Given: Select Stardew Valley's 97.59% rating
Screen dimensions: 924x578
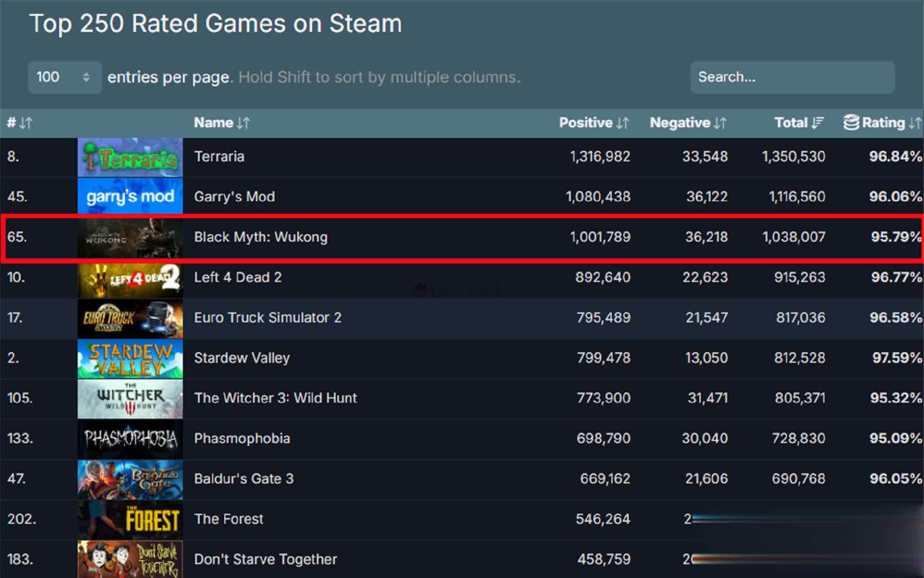Looking at the screenshot, I should coord(897,358).
